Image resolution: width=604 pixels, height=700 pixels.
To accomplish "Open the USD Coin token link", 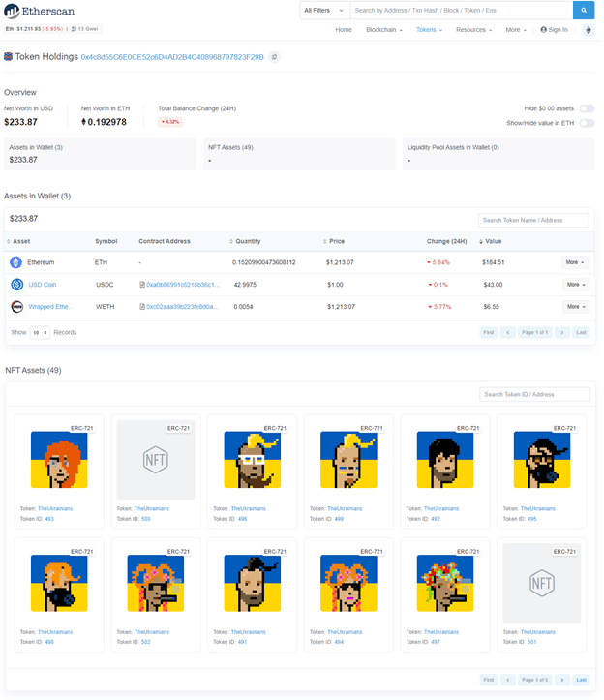I will coord(43,286).
